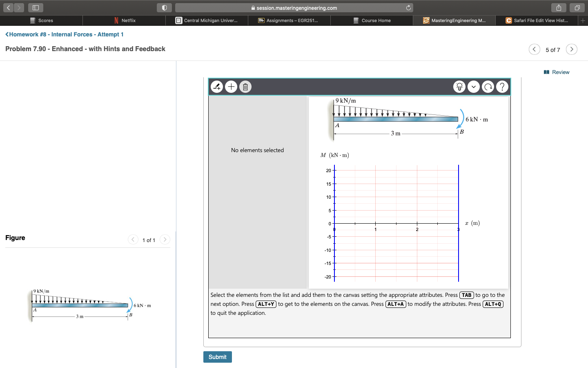Switch to the Course Home tab
The image size is (588, 368).
(372, 20)
